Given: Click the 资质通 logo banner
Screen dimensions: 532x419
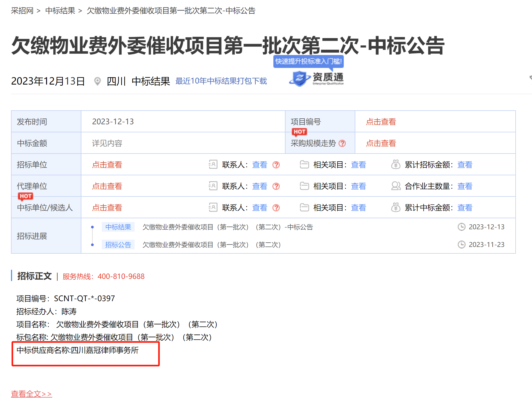Looking at the screenshot, I should click(x=317, y=78).
